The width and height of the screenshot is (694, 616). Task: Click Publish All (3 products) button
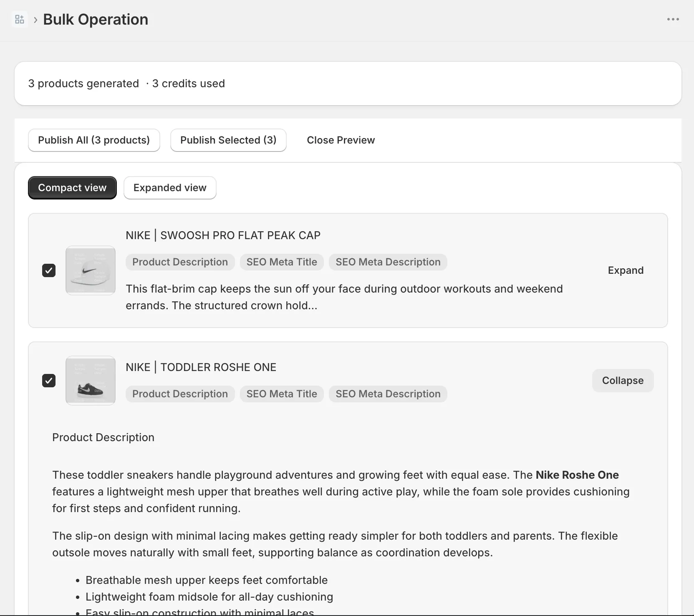point(94,140)
